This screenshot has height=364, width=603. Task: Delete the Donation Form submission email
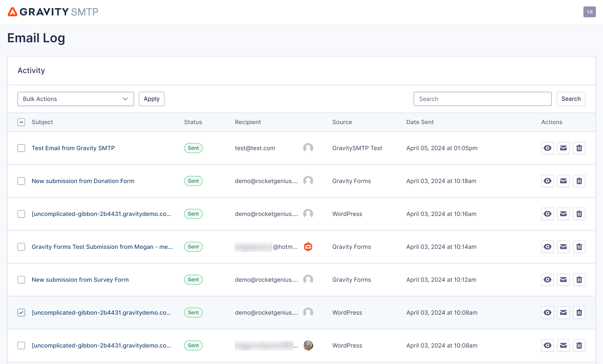coord(579,181)
